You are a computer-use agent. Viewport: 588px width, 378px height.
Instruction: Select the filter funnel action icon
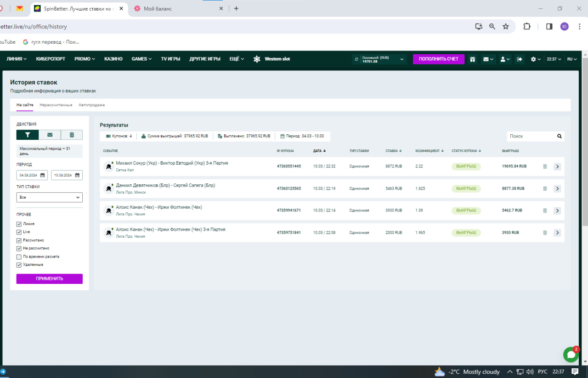(x=28, y=135)
